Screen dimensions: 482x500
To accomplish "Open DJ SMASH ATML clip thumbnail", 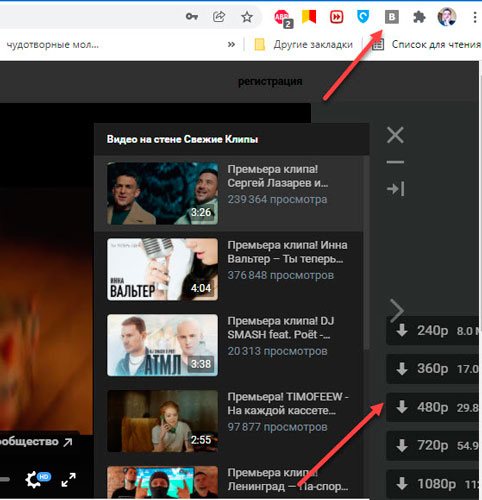I will 162,345.
